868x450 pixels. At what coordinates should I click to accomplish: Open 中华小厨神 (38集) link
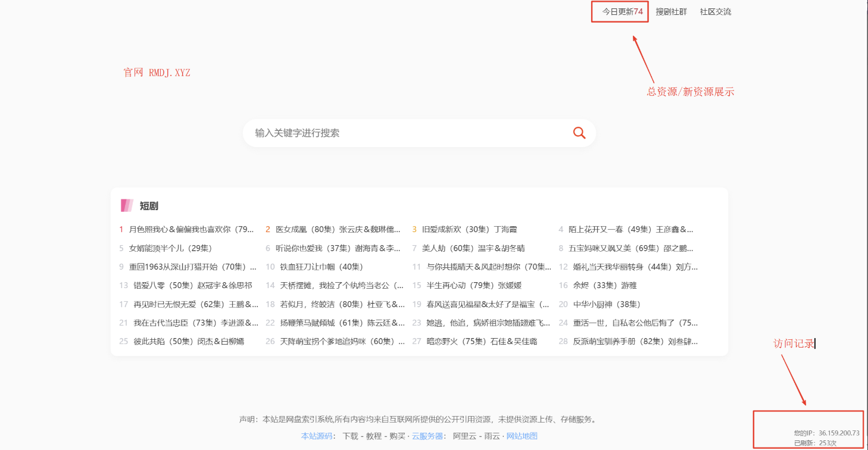click(607, 304)
